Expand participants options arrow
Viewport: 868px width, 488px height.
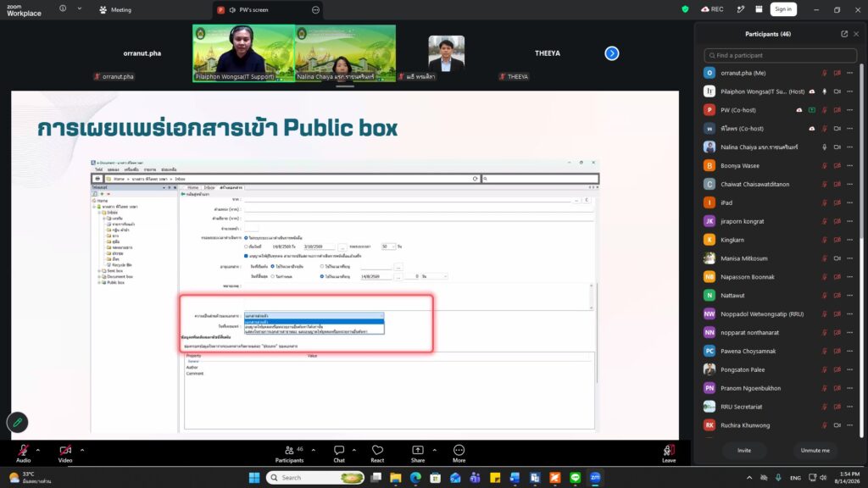tap(314, 450)
